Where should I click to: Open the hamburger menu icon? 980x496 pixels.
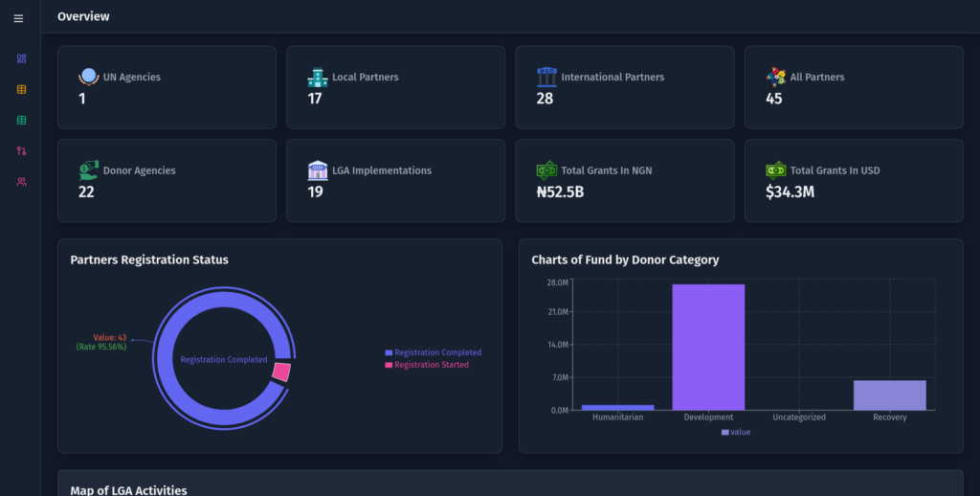click(19, 19)
